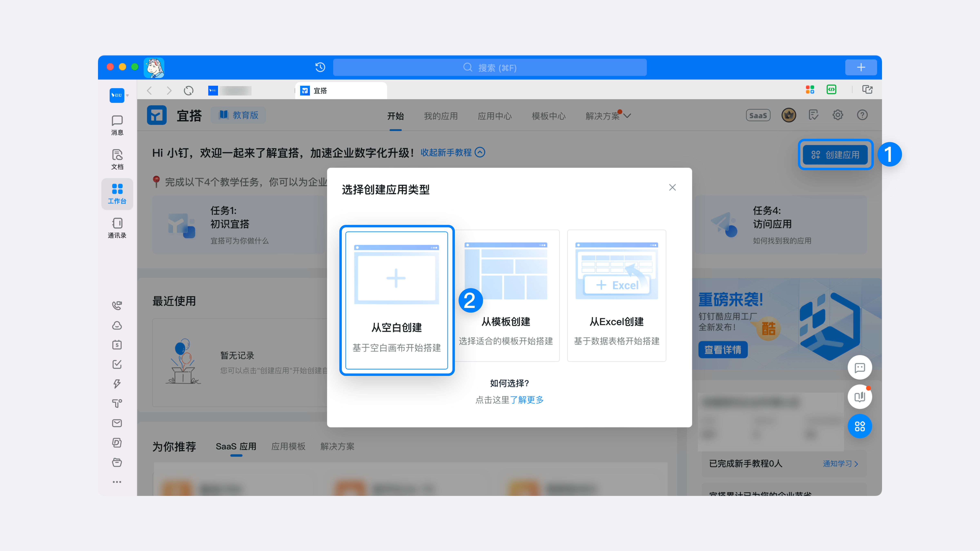This screenshot has width=980, height=551.
Task: Expand the 解决方案 dropdown menu
Action: point(608,116)
